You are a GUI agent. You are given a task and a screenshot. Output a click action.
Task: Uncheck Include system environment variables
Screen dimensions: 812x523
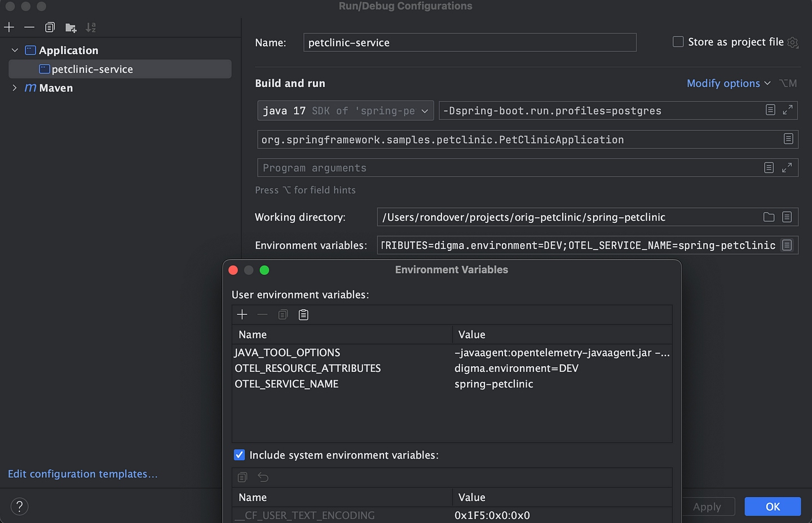[240, 455]
